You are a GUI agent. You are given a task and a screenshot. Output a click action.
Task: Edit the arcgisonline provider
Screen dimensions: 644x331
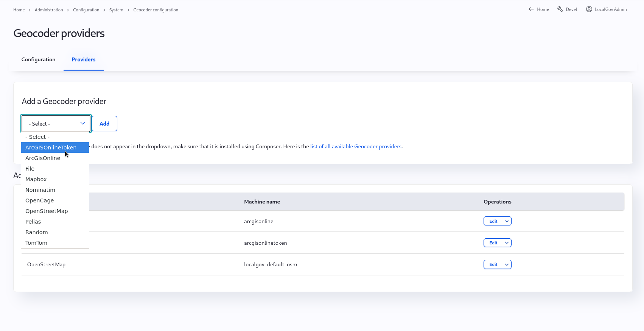(x=493, y=221)
